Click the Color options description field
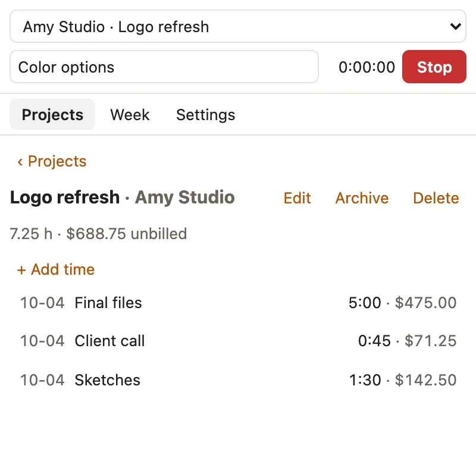Viewport: 476px width, 452px height. coord(164,67)
